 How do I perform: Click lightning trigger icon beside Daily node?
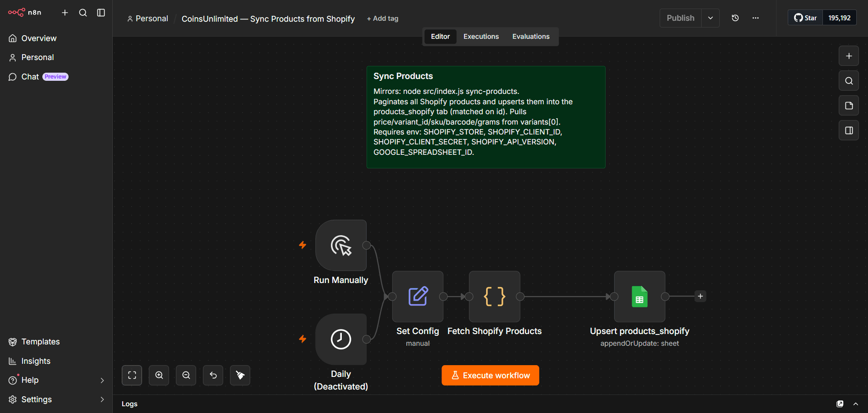point(303,339)
